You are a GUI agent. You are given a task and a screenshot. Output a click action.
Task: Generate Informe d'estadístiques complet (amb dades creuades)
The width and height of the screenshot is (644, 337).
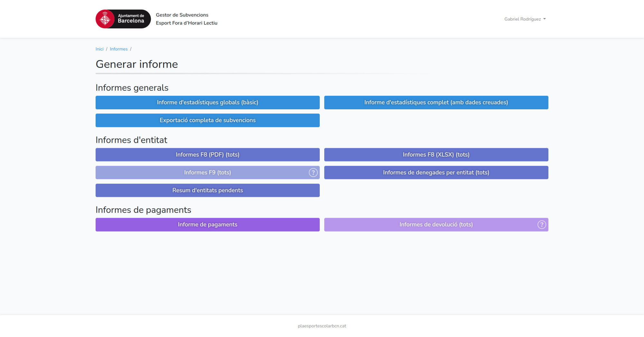point(436,103)
